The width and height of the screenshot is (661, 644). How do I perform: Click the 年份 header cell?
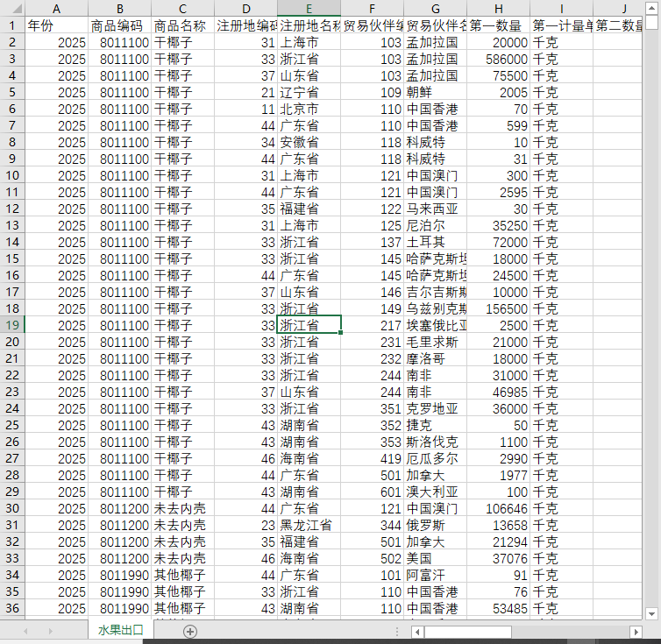point(56,25)
